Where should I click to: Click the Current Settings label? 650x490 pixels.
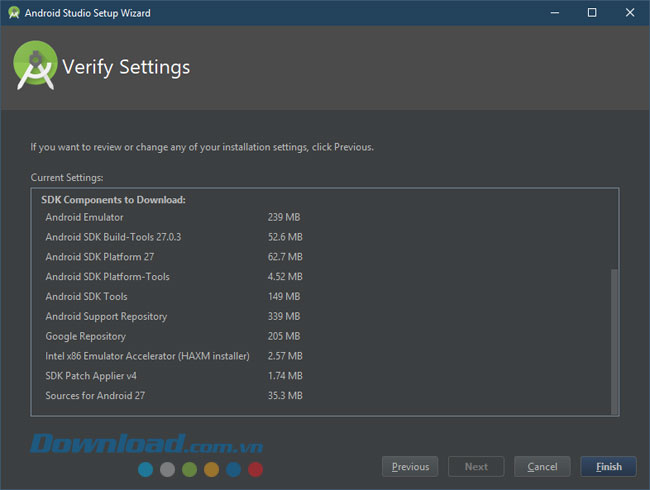pos(67,177)
